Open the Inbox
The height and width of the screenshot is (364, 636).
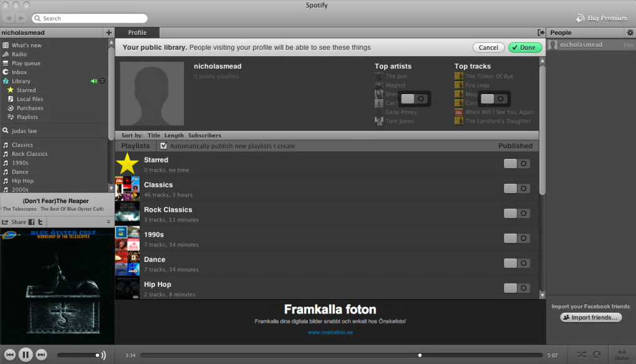(19, 72)
